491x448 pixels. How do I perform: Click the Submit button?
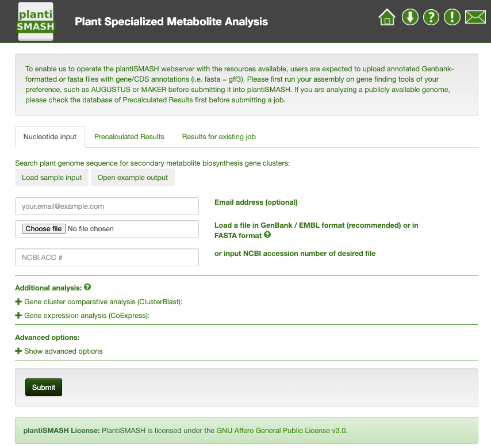click(x=44, y=388)
